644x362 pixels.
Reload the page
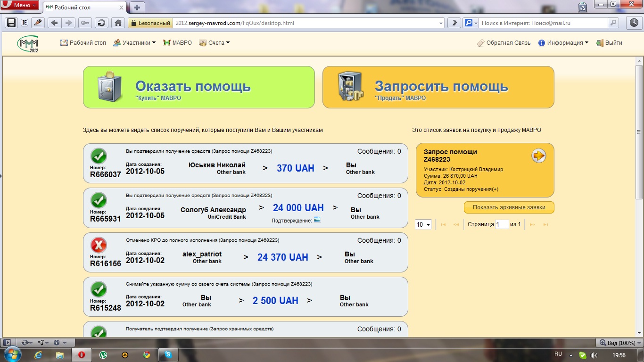(x=101, y=23)
